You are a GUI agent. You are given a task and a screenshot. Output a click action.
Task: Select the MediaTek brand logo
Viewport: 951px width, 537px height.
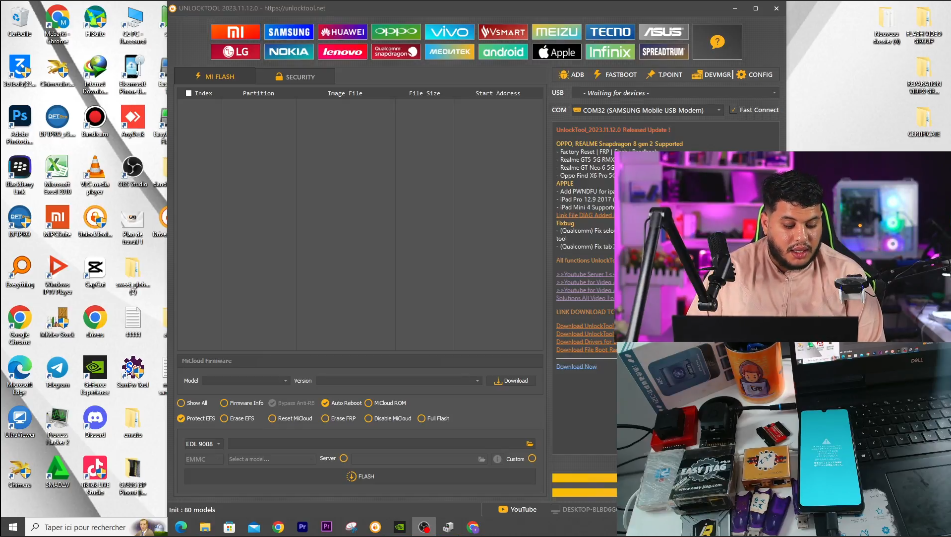tap(449, 52)
